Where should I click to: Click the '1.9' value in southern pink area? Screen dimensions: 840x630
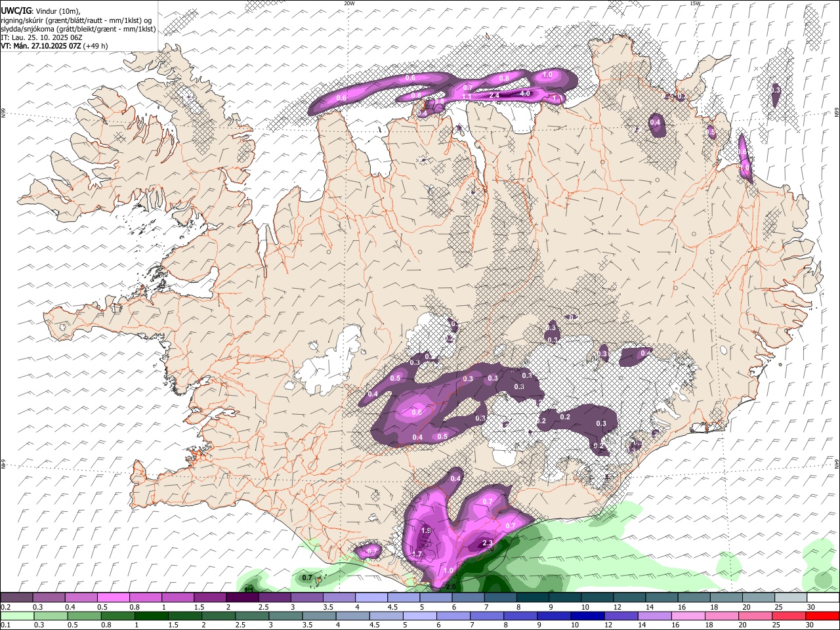click(x=425, y=530)
